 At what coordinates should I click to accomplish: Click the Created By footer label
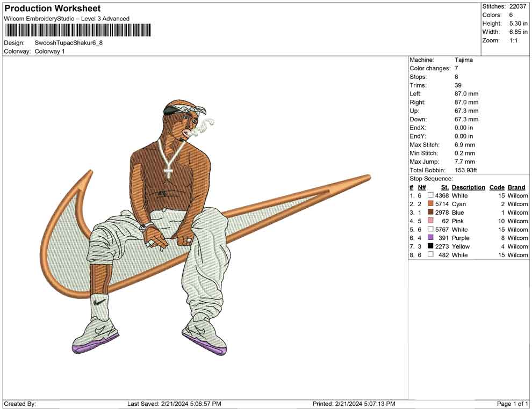(20, 404)
